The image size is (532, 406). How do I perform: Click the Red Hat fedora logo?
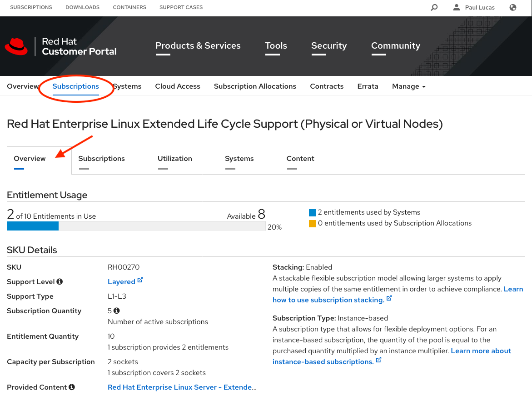point(16,46)
